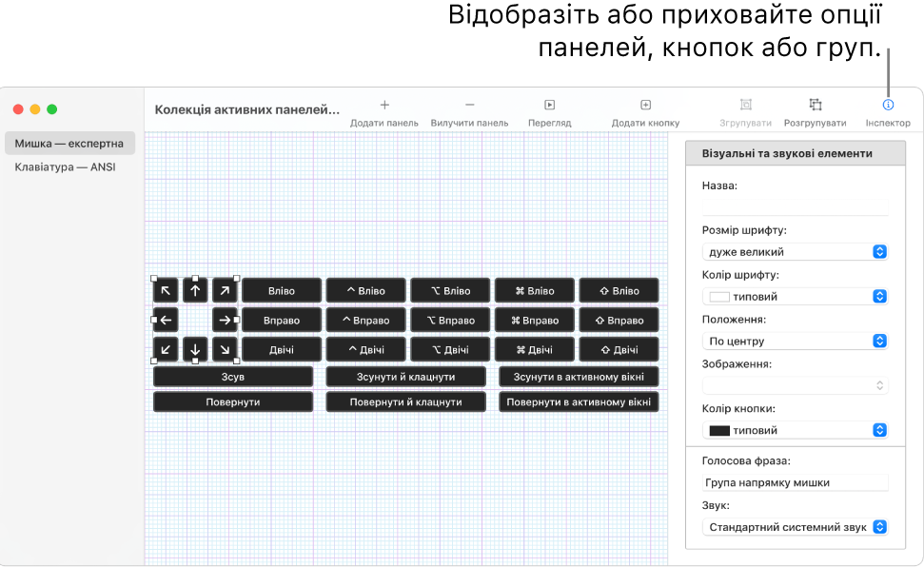The width and height of the screenshot is (924, 567).
Task: Toggle the Інспектор info icon
Action: [x=888, y=105]
